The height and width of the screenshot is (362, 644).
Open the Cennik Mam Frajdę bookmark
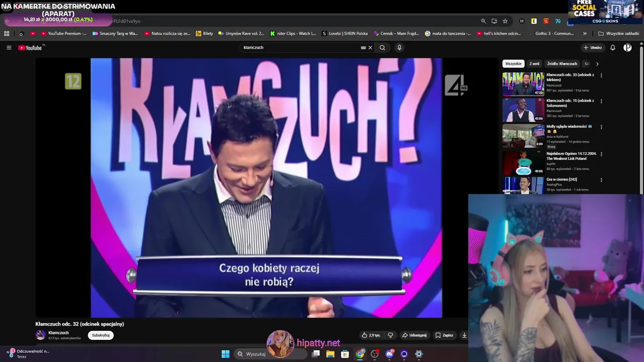click(396, 34)
